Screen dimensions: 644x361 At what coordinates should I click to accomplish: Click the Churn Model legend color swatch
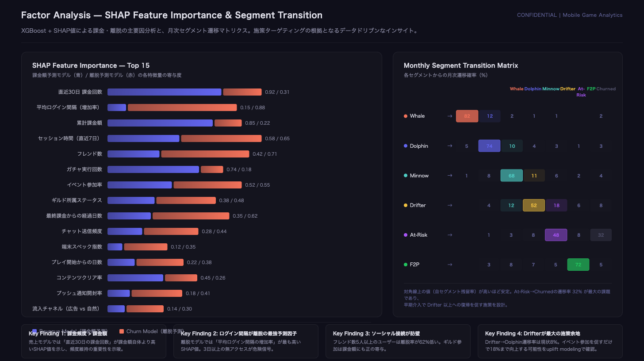point(122,331)
